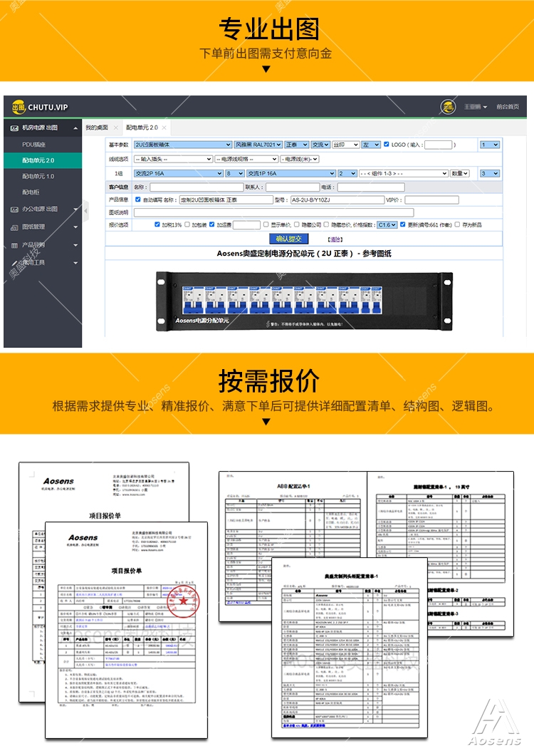
Task: Collapse the sidebar with the arrow handle
Action: (x=85, y=211)
